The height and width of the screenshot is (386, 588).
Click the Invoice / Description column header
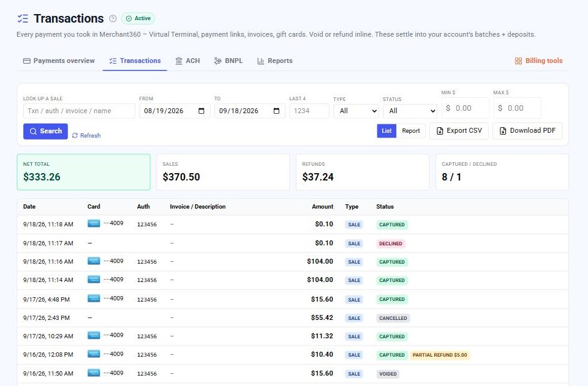coord(198,207)
